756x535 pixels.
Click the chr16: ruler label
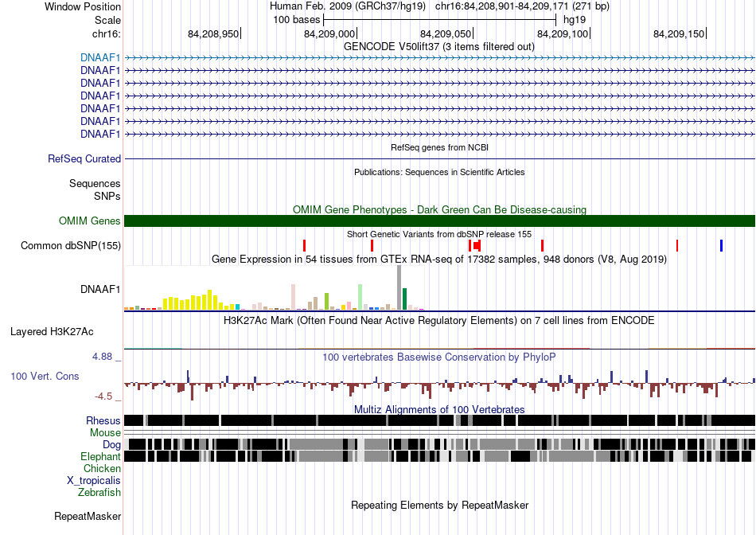(106, 33)
